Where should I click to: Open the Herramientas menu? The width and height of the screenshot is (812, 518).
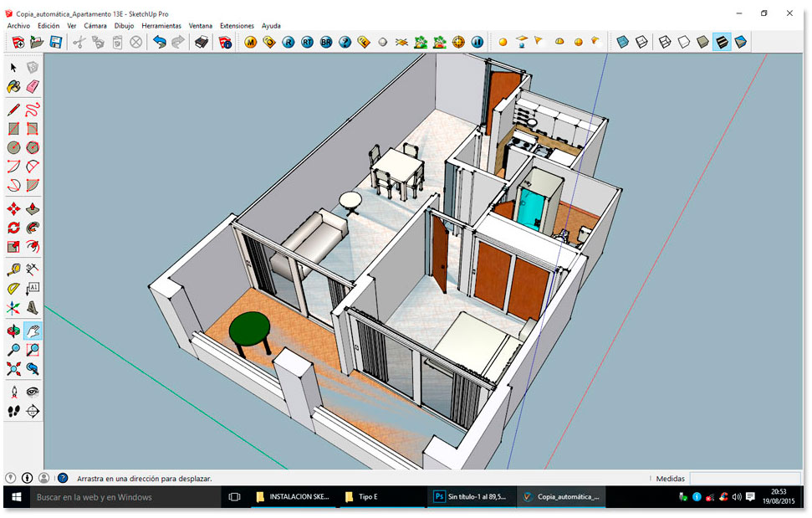[161, 25]
